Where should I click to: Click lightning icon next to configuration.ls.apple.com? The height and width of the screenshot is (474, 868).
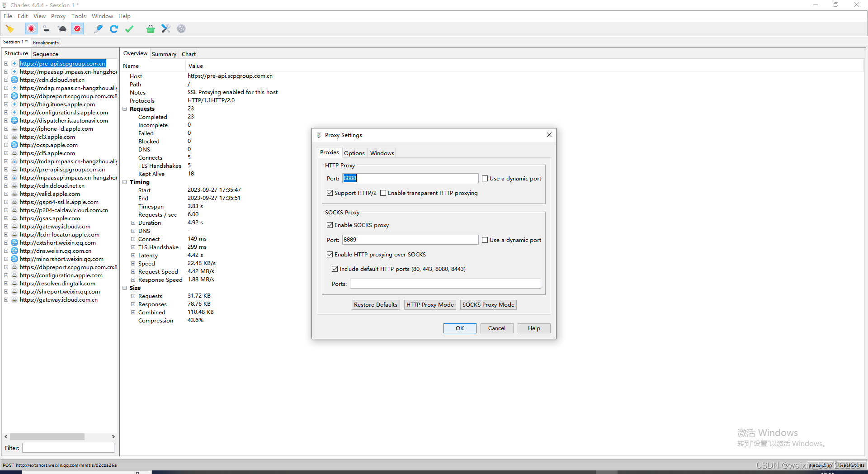14,113
